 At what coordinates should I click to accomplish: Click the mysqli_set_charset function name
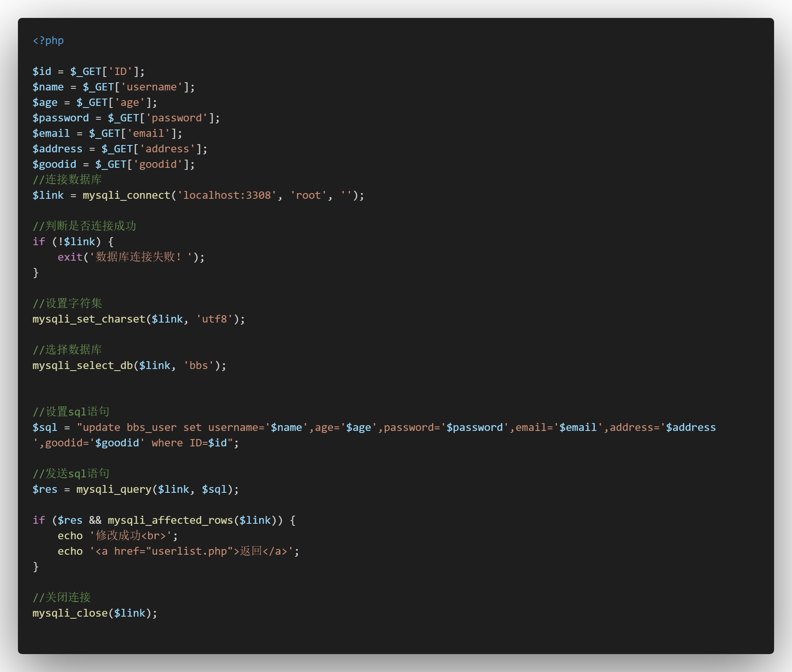coord(88,319)
